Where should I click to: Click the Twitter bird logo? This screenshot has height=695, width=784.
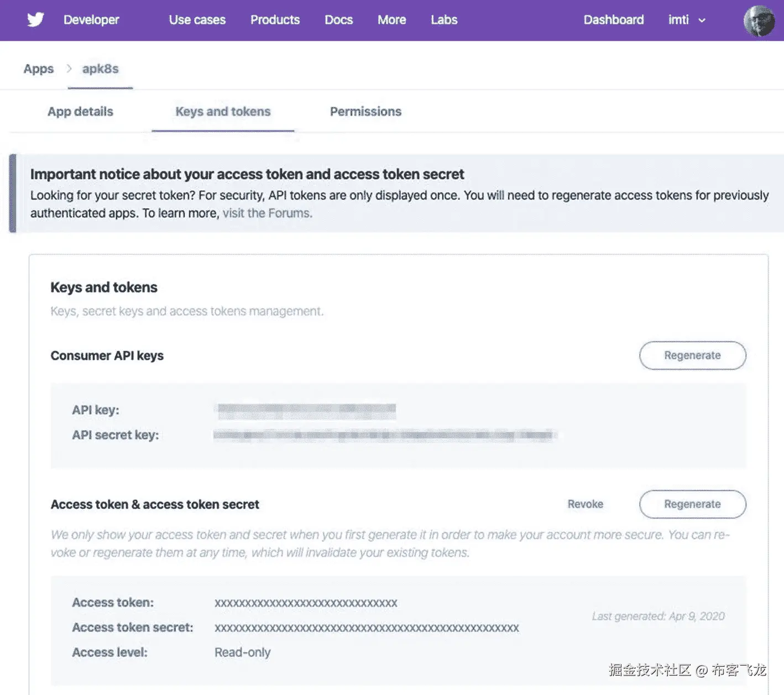35,20
